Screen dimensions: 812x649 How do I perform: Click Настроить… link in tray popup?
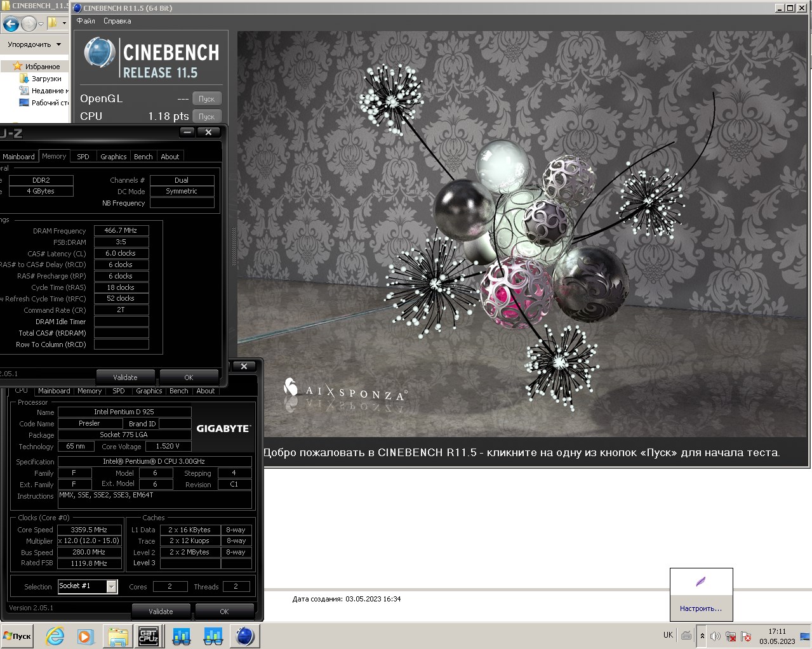tap(701, 608)
